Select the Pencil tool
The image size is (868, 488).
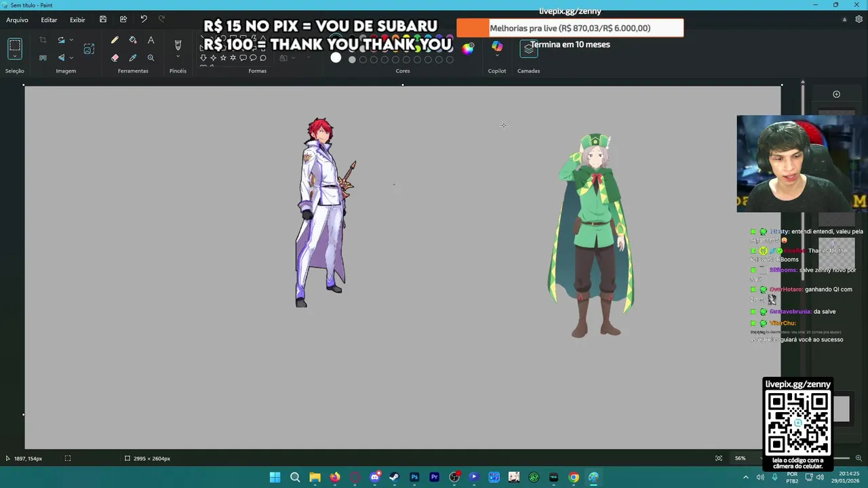(115, 41)
